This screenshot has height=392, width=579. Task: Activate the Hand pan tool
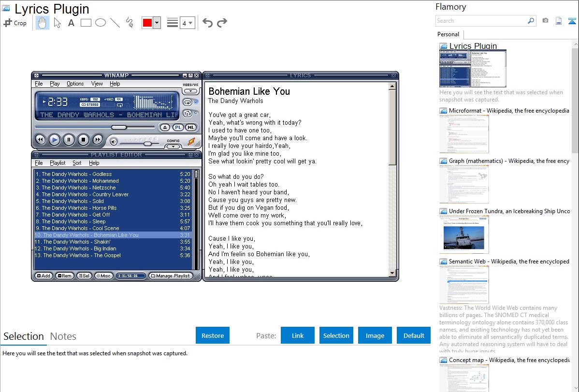pos(42,23)
